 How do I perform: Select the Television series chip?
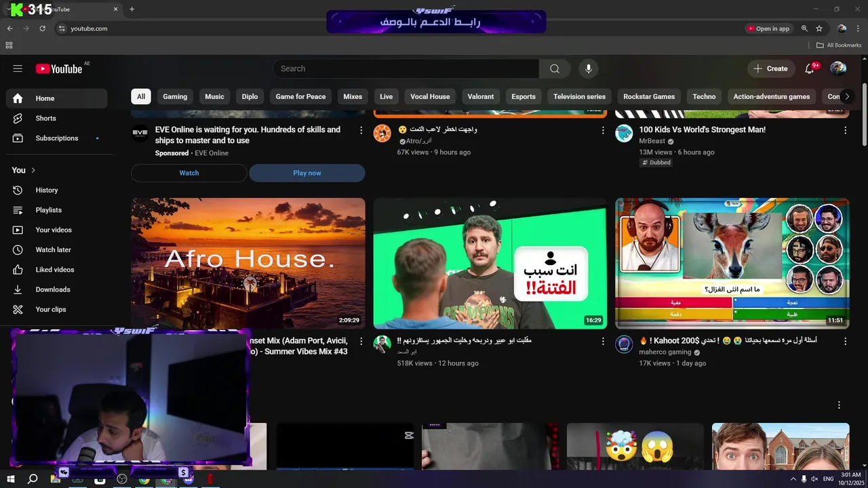579,96
